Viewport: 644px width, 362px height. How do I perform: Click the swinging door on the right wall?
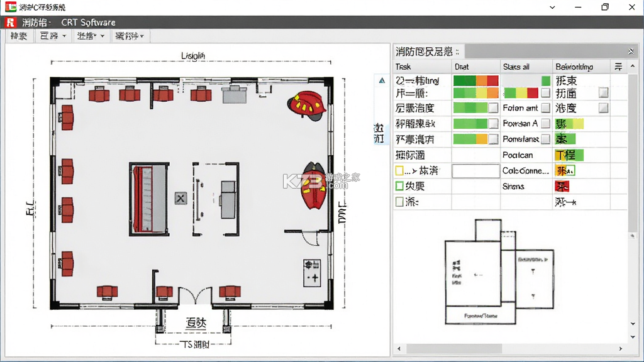point(311,238)
